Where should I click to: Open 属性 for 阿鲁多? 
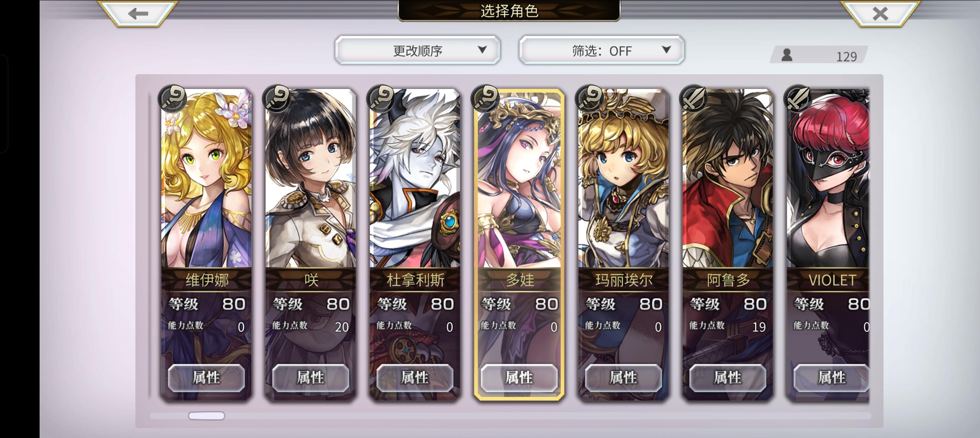tap(727, 378)
